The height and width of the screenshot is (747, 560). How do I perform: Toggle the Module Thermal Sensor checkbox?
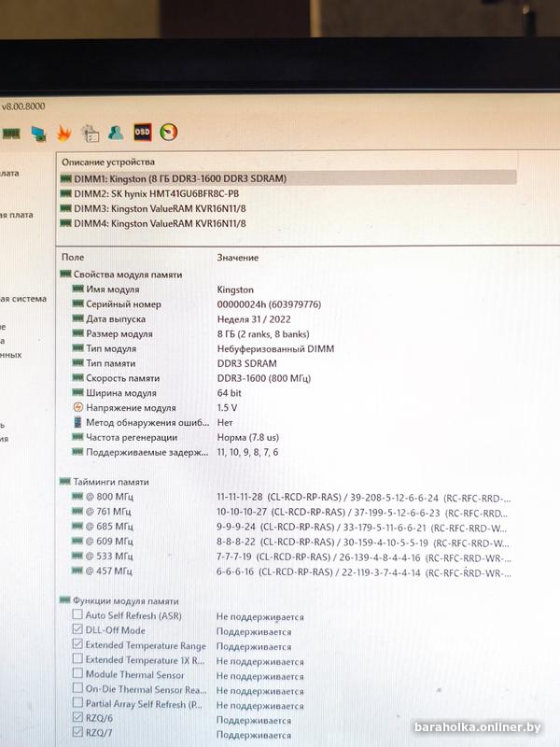click(x=77, y=673)
